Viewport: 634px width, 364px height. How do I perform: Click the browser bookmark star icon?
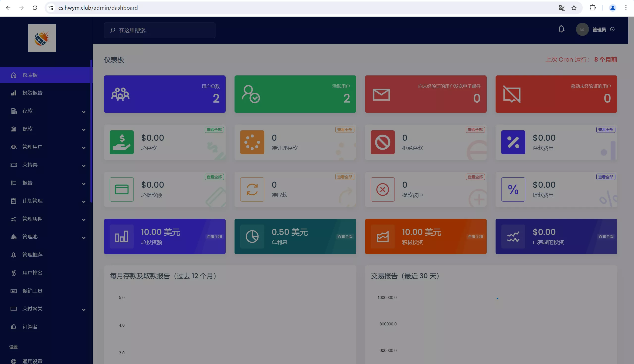[x=574, y=8]
